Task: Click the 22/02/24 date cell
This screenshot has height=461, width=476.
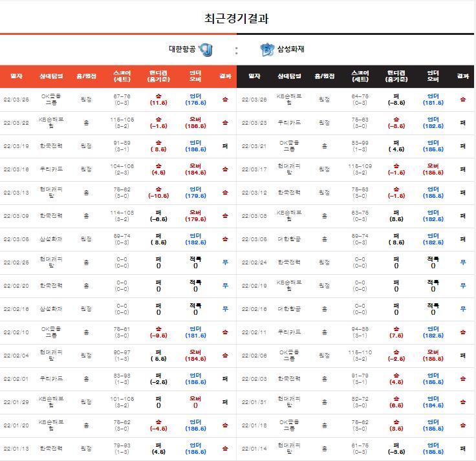Action: [x=254, y=263]
